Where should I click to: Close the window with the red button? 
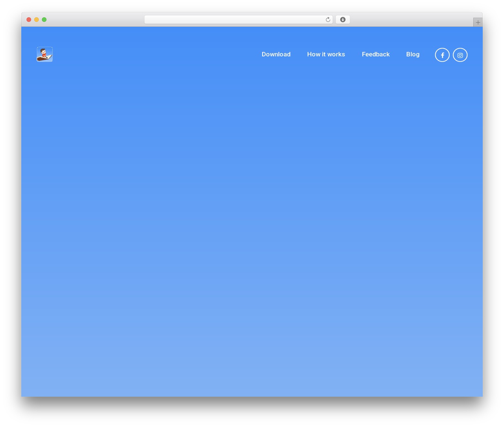29,20
